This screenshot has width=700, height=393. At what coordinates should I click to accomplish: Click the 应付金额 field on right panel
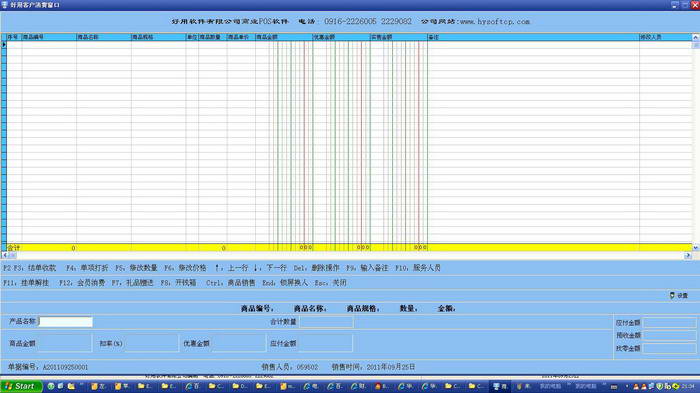coord(669,322)
